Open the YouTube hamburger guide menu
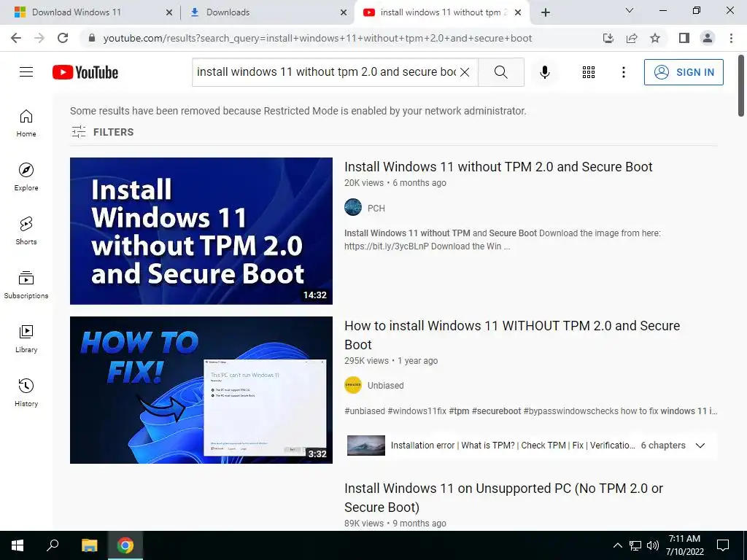The height and width of the screenshot is (560, 747). [x=26, y=72]
